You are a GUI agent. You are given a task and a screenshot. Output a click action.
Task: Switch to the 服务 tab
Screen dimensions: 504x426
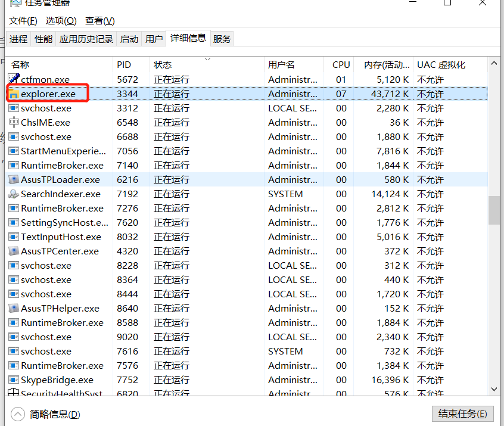[x=222, y=38]
